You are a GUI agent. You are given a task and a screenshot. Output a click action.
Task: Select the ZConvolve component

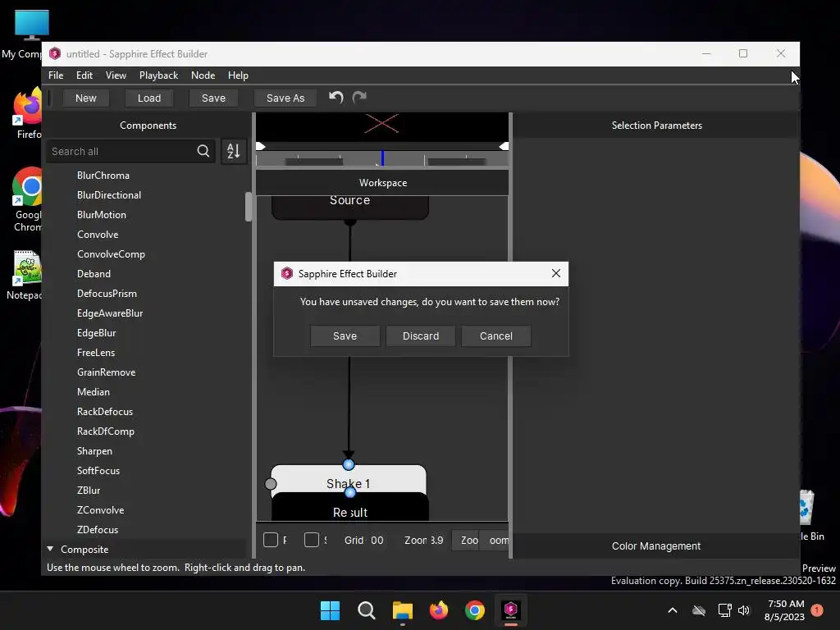coord(100,510)
